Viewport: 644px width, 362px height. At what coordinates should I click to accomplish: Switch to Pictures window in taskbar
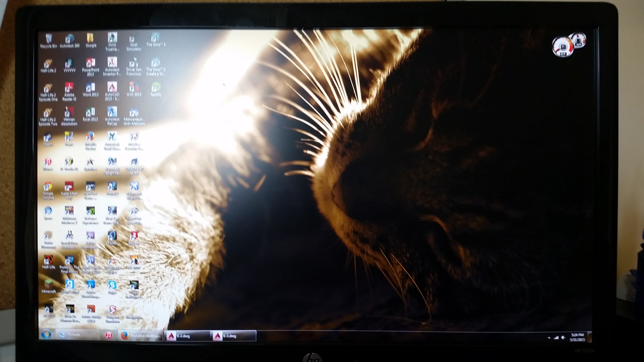pos(78,335)
